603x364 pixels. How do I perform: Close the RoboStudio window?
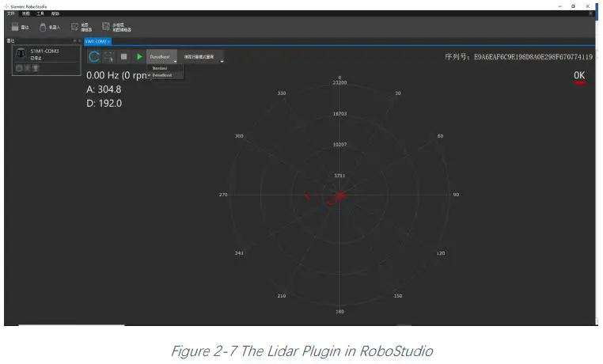[x=587, y=6]
